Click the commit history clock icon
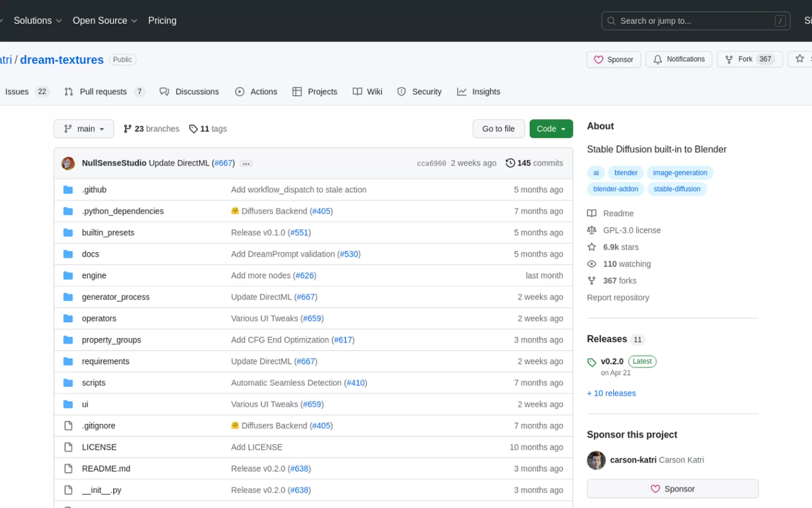 point(510,163)
